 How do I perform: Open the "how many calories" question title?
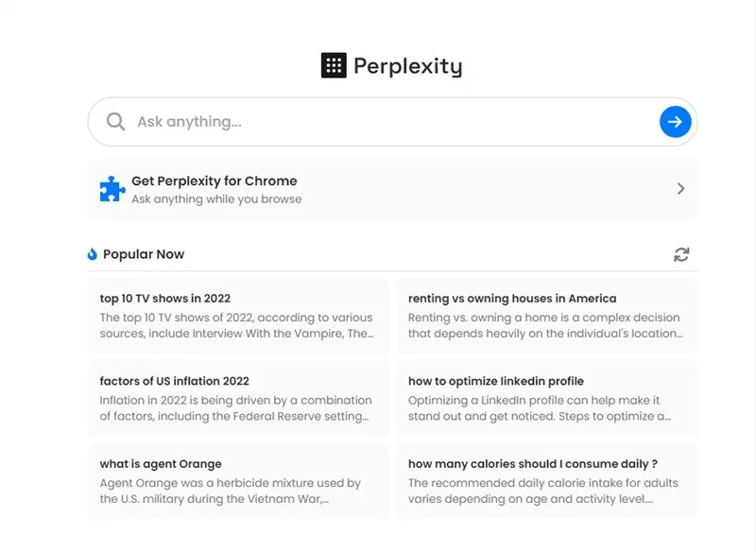pyautogui.click(x=533, y=464)
